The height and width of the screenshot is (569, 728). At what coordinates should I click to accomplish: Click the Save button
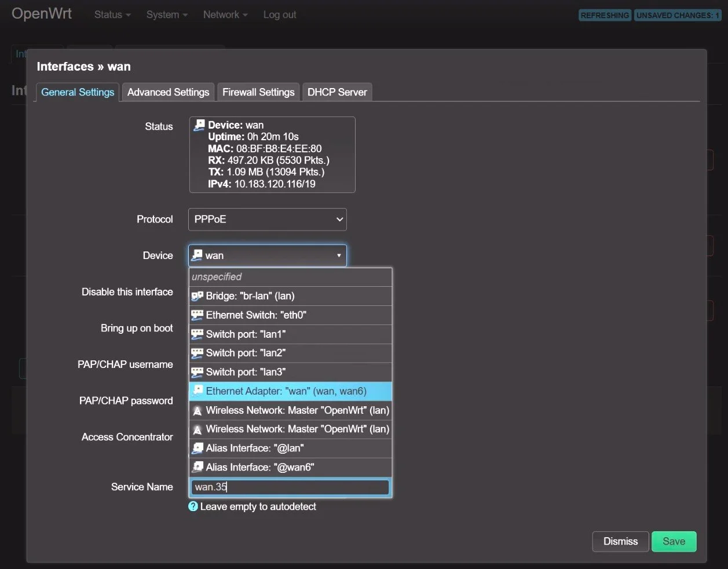tap(674, 541)
